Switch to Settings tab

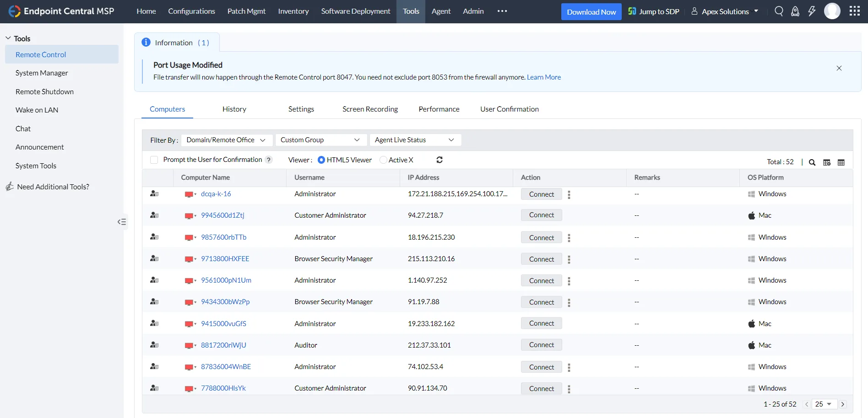(301, 109)
